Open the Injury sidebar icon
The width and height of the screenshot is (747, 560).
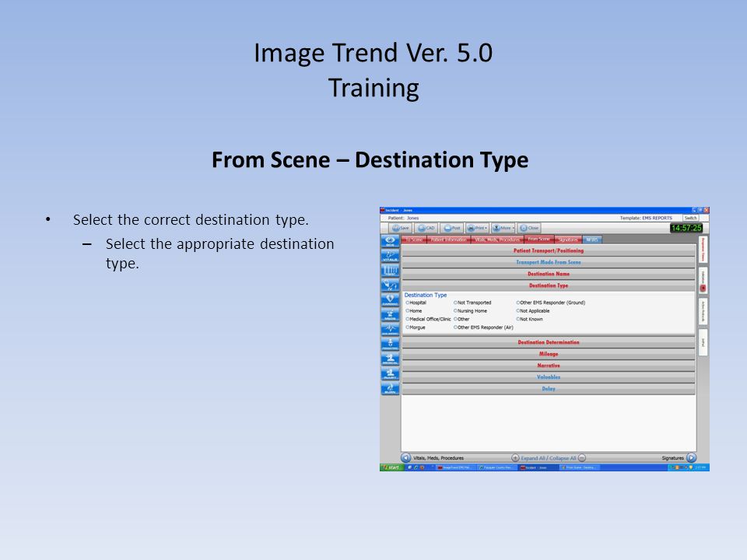(x=390, y=373)
